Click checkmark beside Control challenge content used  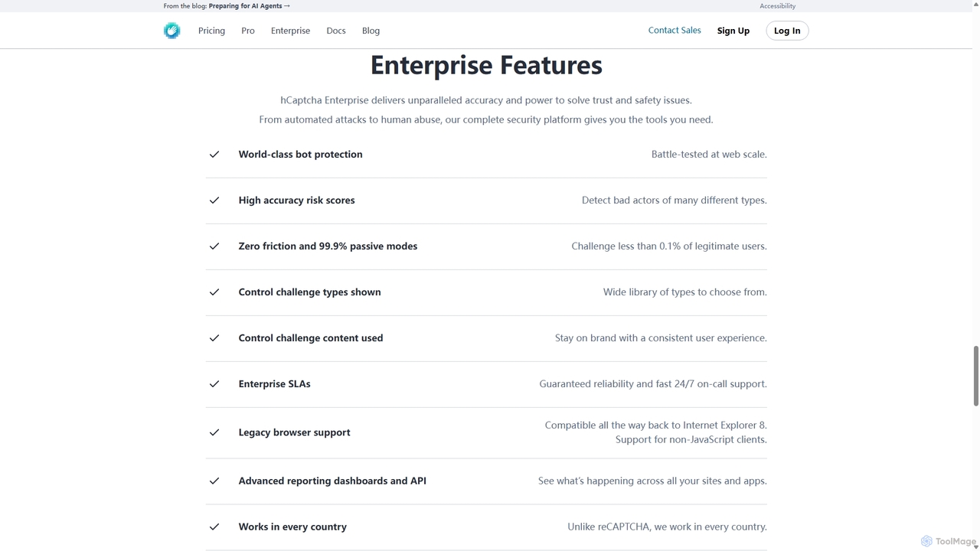[x=214, y=338]
